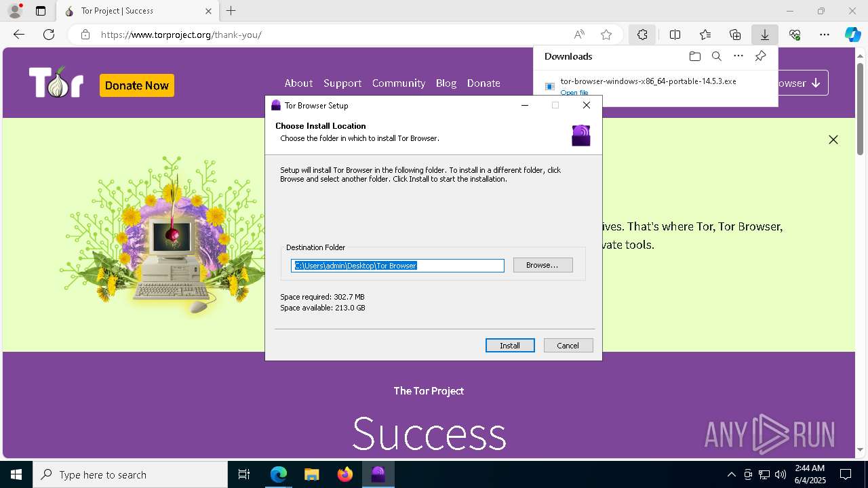Open the network tray icon
Image resolution: width=868 pixels, height=488 pixels.
tap(764, 474)
